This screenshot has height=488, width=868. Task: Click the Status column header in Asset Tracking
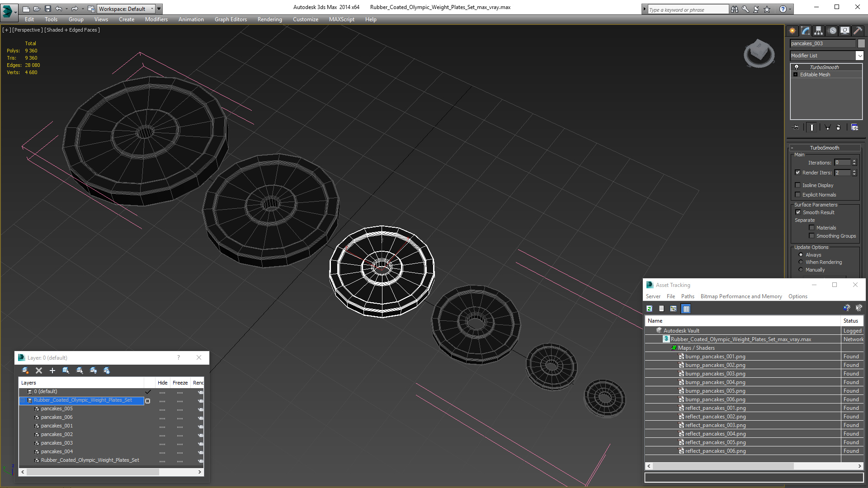tap(852, 321)
